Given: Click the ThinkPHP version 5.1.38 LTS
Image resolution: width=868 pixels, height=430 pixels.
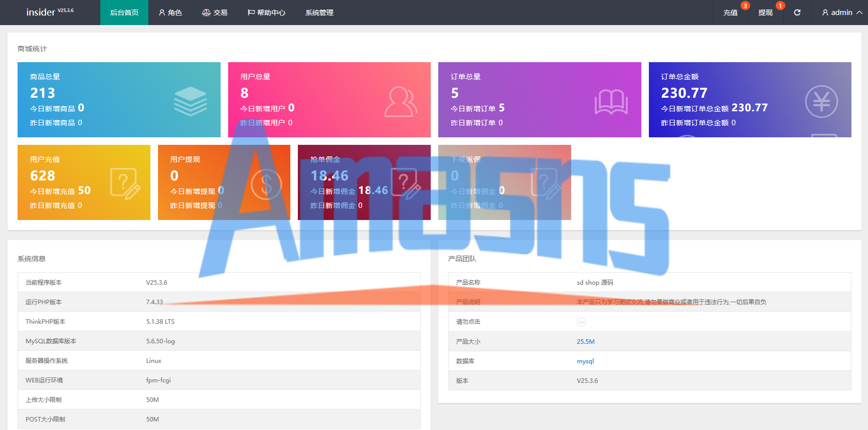Looking at the screenshot, I should pos(160,321).
